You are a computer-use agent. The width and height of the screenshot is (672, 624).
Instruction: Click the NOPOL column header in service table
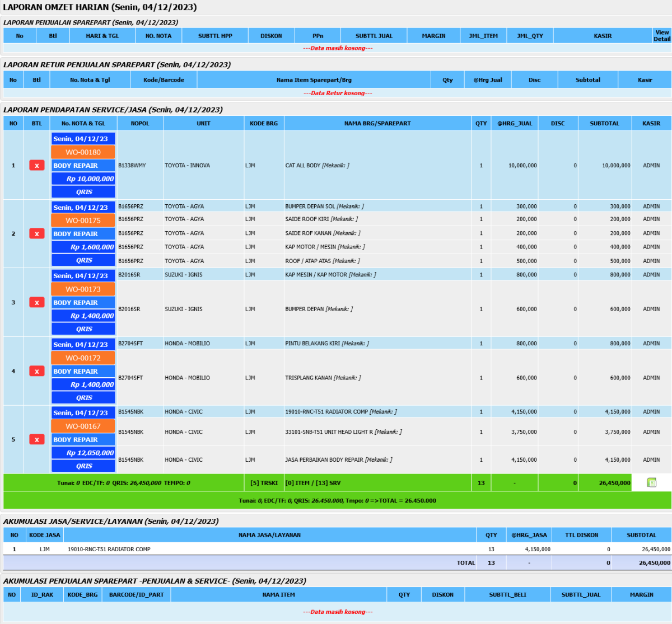[140, 124]
